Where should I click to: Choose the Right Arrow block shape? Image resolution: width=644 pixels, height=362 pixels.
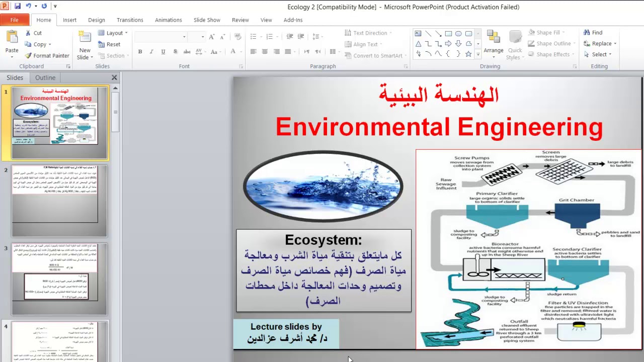(x=448, y=44)
